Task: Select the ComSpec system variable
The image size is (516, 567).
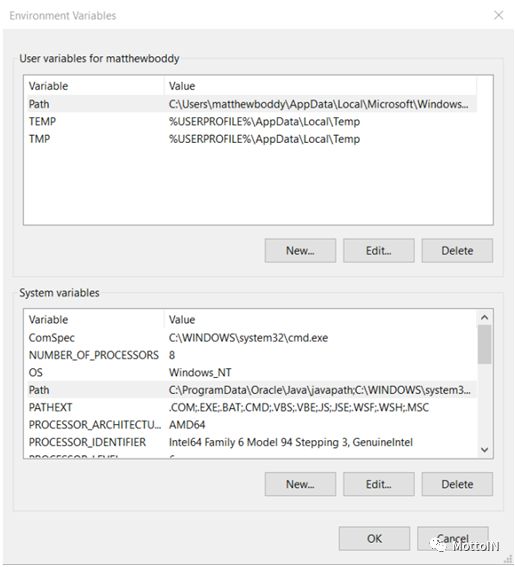Action: pos(252,337)
